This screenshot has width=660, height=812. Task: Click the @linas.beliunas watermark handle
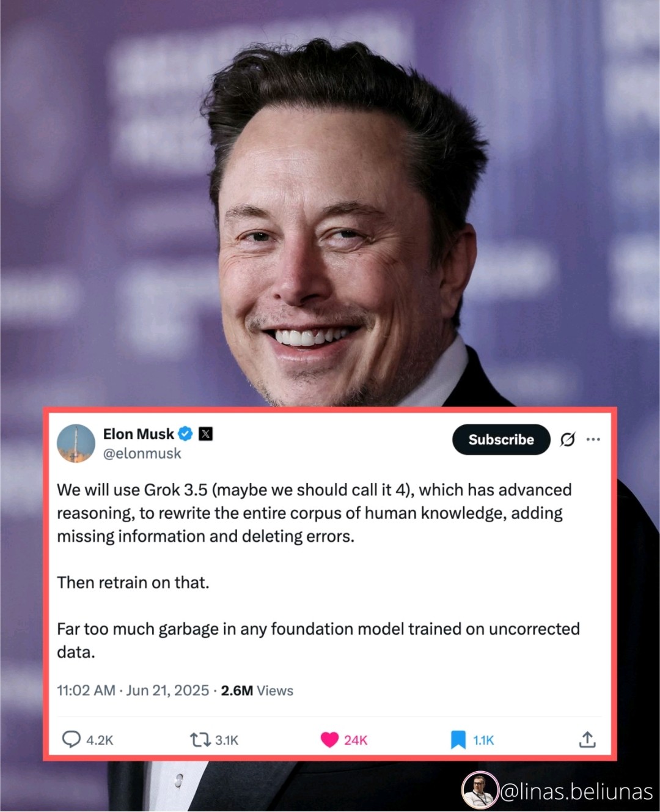(x=577, y=792)
